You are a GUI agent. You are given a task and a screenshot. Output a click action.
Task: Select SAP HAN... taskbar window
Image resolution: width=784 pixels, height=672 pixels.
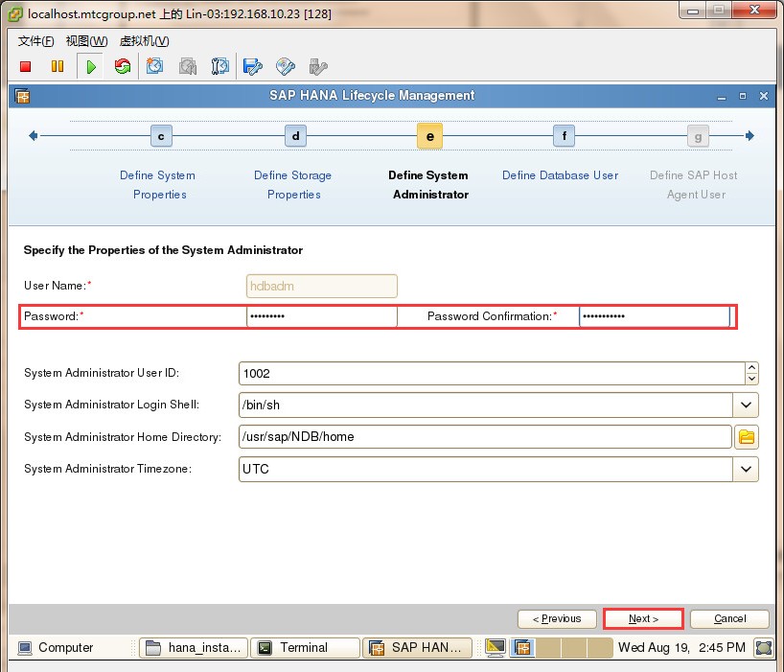coord(417,647)
